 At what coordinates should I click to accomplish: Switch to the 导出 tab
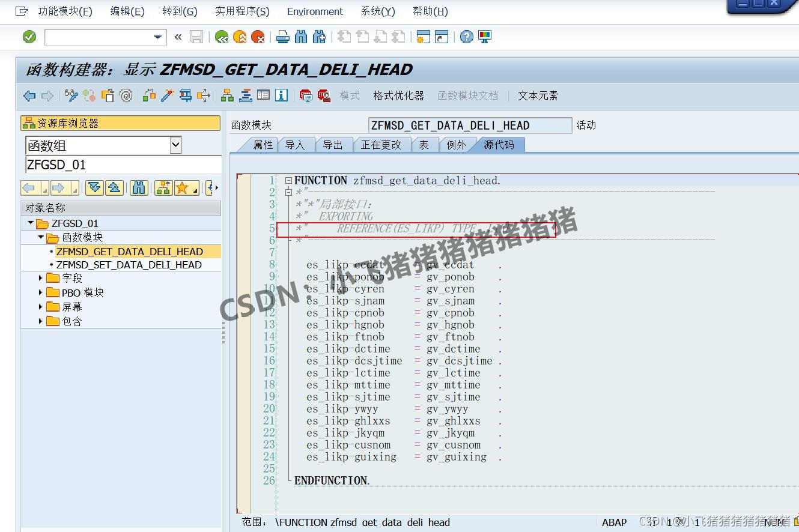(x=333, y=145)
